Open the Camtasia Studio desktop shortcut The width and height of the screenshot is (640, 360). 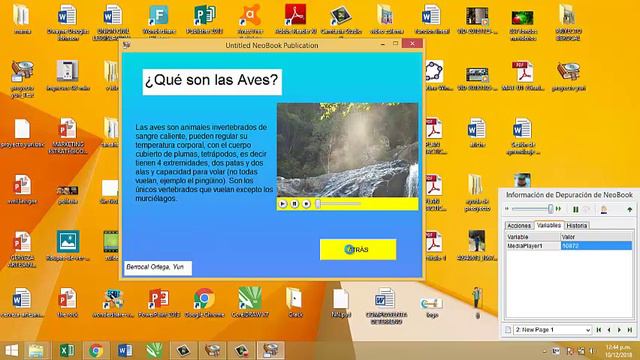coord(341,20)
